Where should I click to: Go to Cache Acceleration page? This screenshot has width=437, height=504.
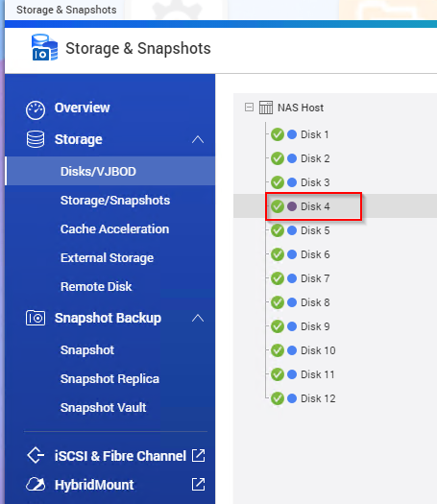point(115,229)
